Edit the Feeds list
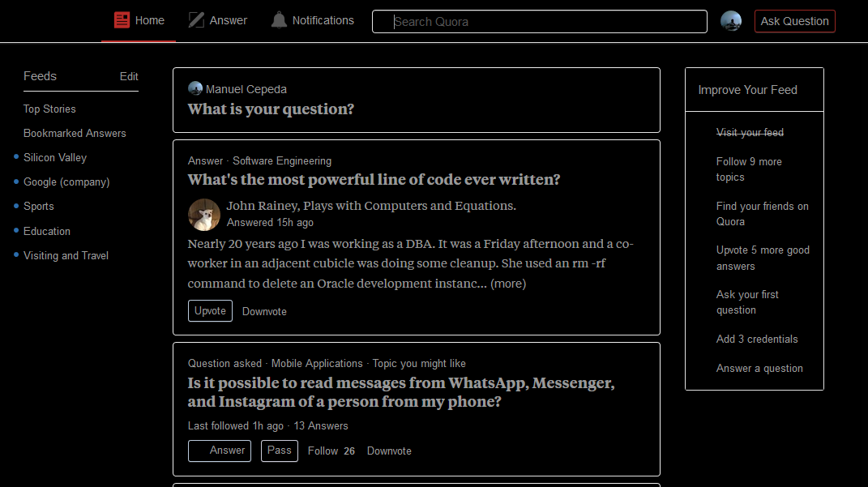The width and height of the screenshot is (868, 487). tap(129, 76)
